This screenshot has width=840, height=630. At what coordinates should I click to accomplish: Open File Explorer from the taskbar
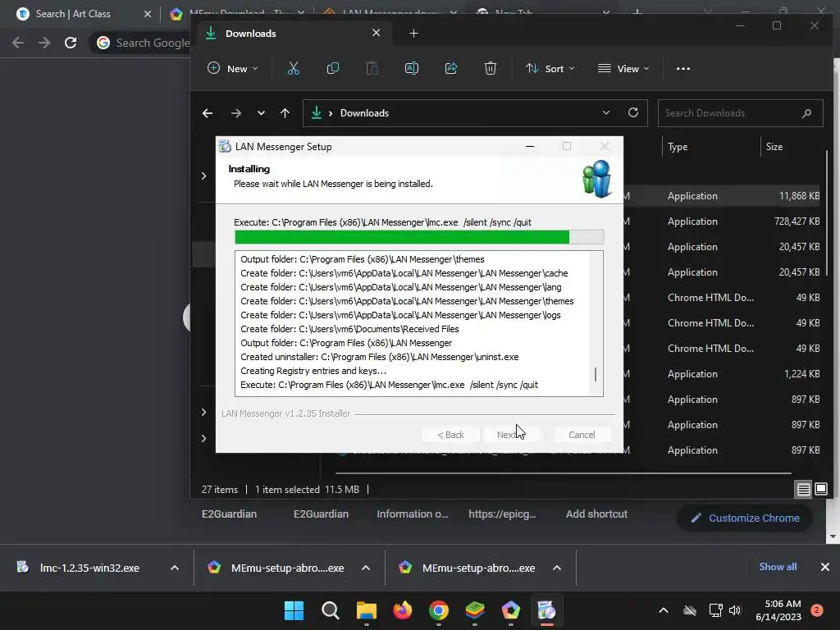(x=367, y=610)
